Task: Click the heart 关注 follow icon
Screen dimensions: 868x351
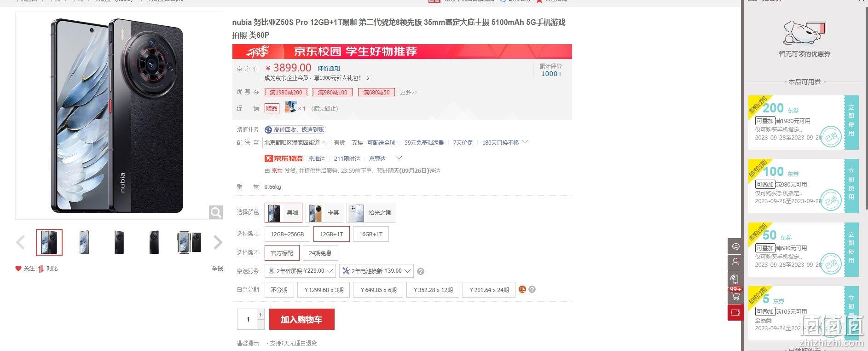Action: click(x=18, y=269)
